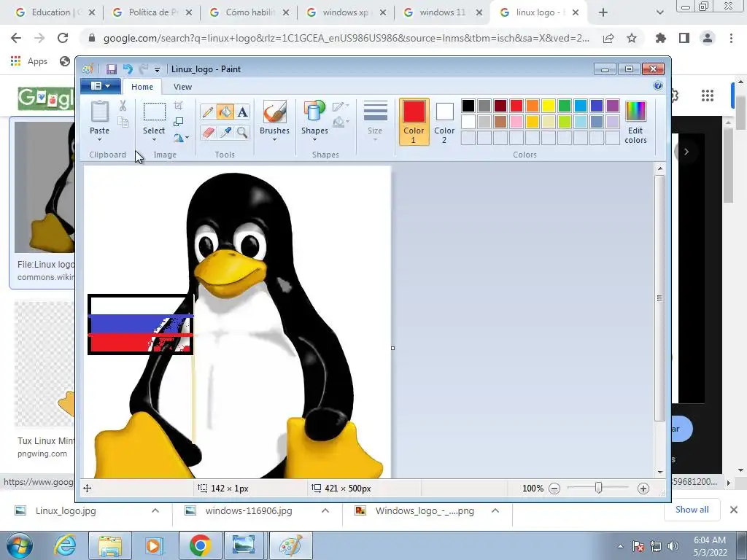Screen dimensions: 747x560
Task: Expand the Paste dropdown arrow
Action: [x=99, y=140]
